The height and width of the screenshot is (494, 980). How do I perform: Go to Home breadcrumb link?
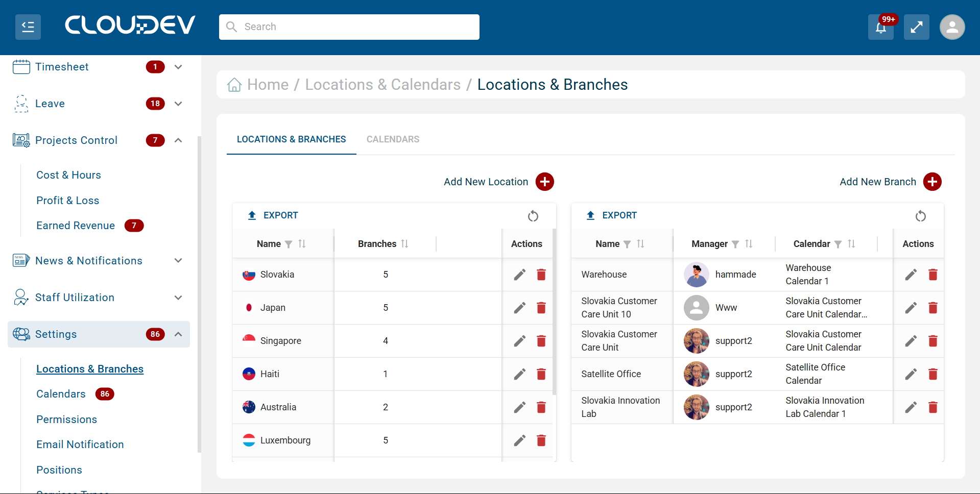(x=268, y=85)
